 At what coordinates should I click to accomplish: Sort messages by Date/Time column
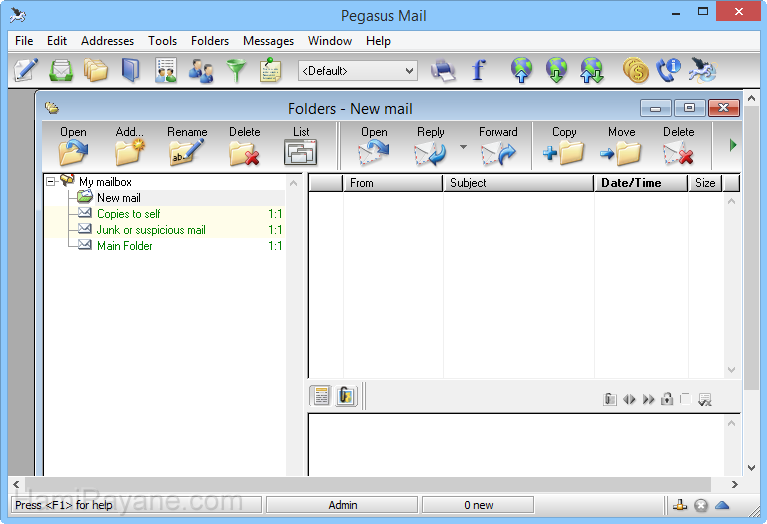click(x=641, y=183)
